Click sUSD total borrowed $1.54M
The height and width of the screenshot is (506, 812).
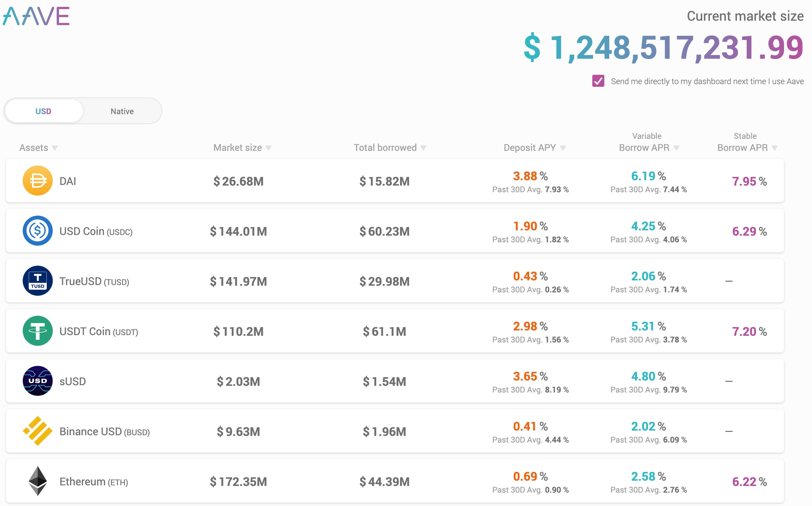click(x=385, y=382)
